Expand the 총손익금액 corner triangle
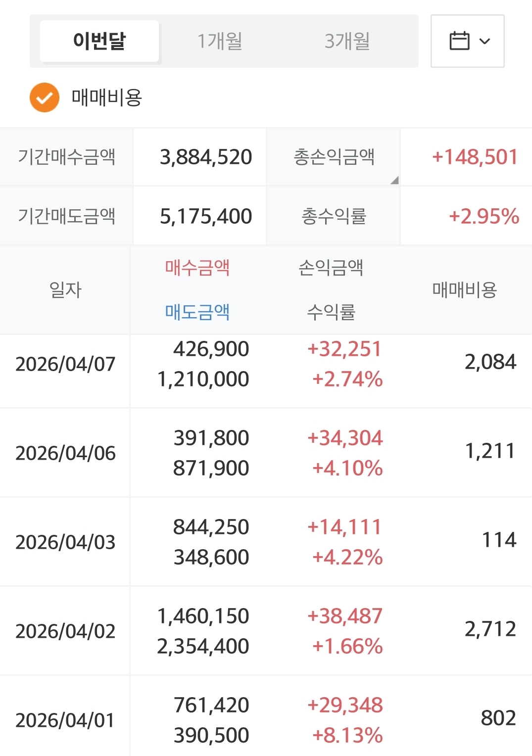 coord(394,180)
